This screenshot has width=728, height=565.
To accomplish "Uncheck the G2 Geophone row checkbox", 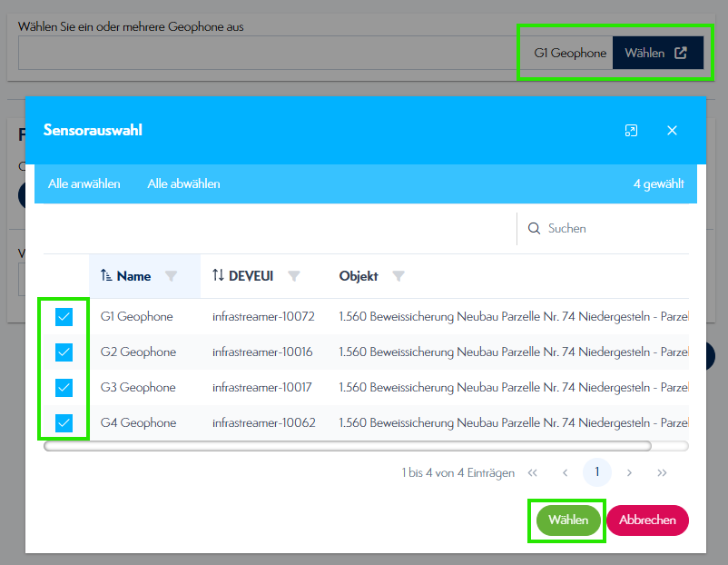I will (64, 352).
